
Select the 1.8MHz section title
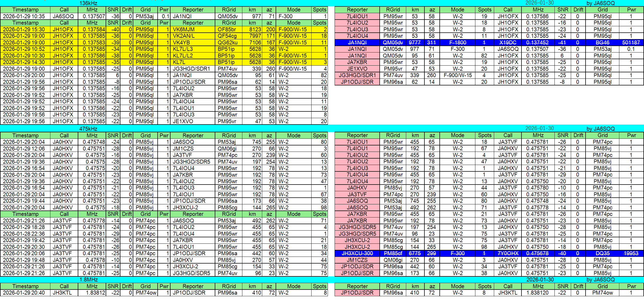click(x=88, y=280)
